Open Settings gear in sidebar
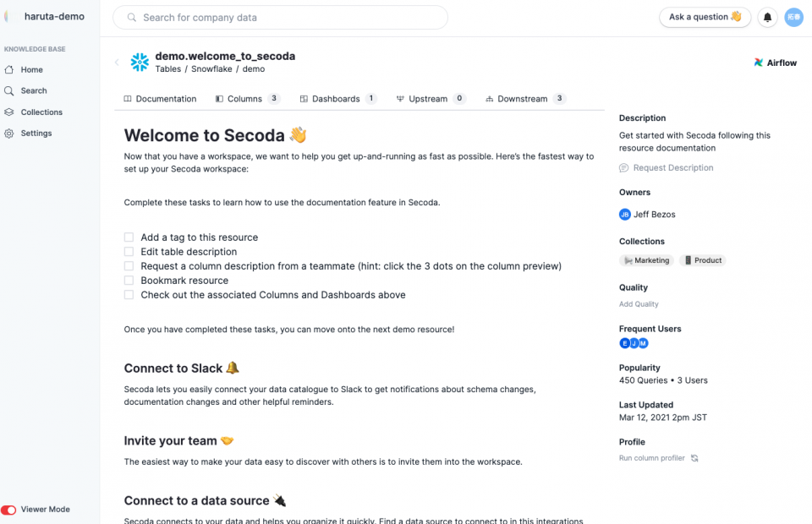Screen dimensions: 812x524 coord(8,134)
